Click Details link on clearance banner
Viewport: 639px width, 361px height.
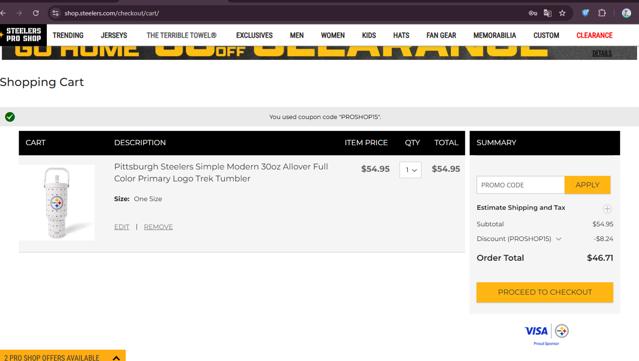coord(602,53)
